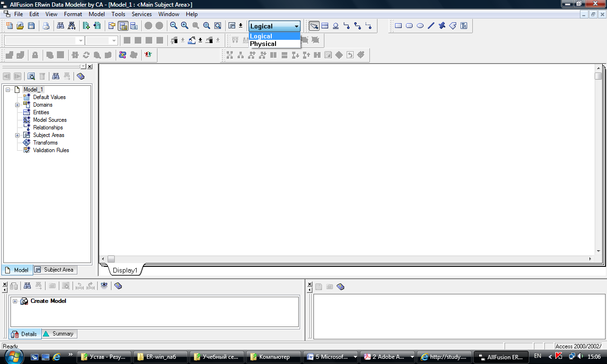The height and width of the screenshot is (364, 607).
Task: Zoom out with the minus magnifier
Action: click(x=174, y=26)
